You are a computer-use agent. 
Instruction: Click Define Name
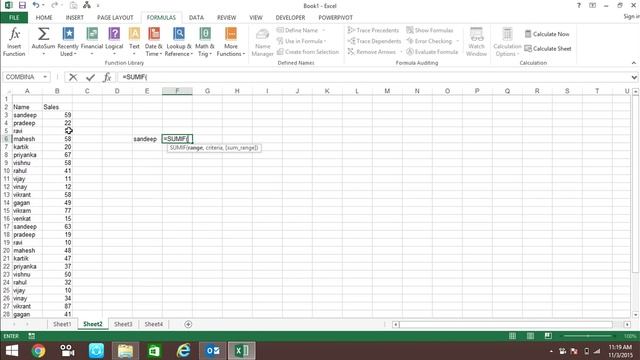click(301, 30)
